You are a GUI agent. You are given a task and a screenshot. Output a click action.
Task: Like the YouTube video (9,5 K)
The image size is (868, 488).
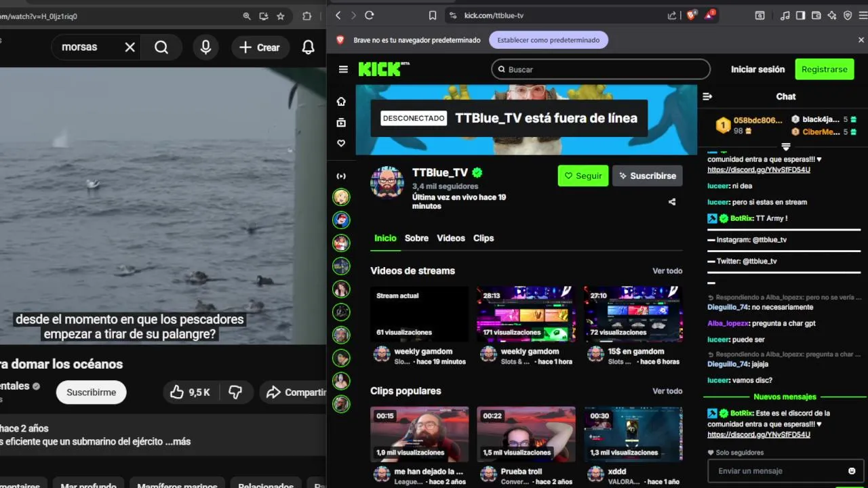(x=191, y=392)
